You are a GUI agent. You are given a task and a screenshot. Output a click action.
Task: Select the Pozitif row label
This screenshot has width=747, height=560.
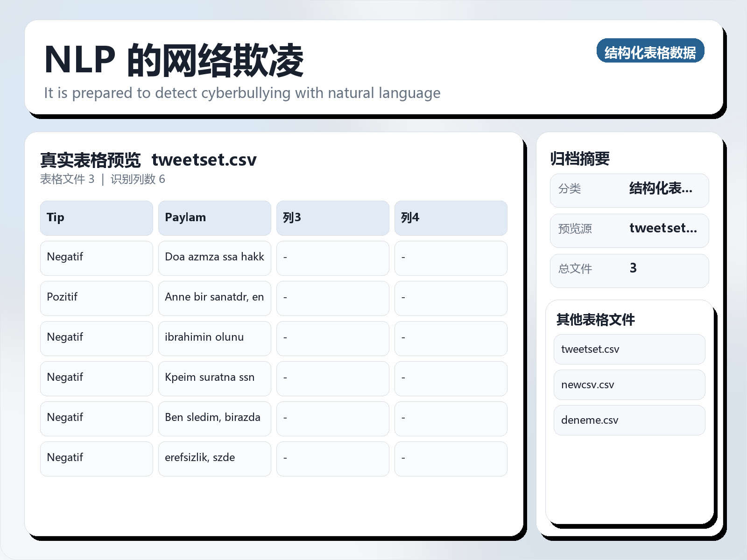(96, 298)
